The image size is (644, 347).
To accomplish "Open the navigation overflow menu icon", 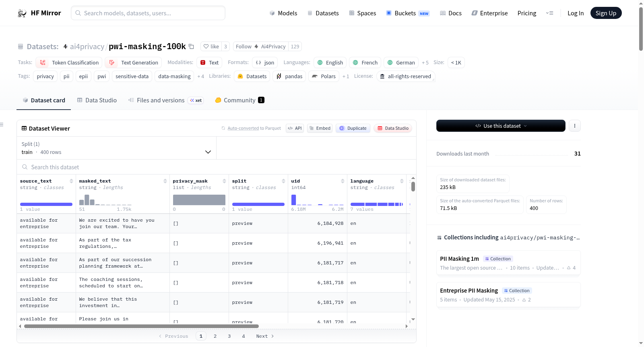I will coord(549,13).
